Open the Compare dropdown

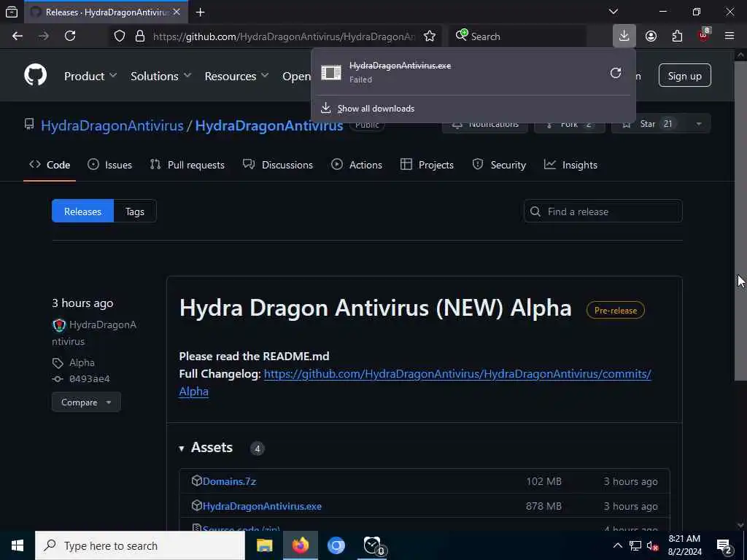pos(86,402)
